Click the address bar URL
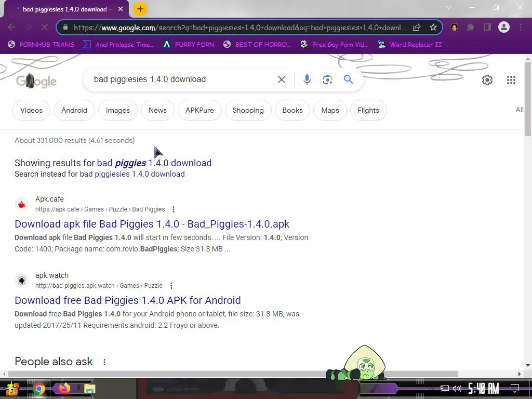The image size is (532, 399). 240,28
